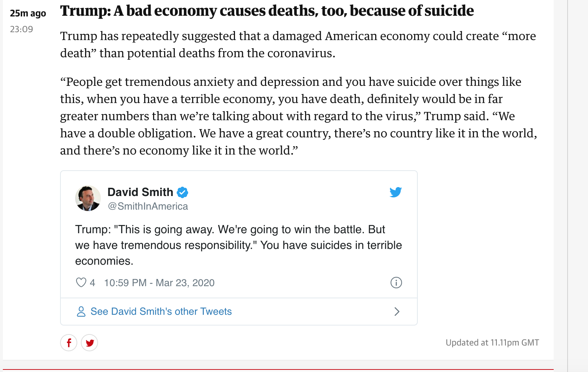This screenshot has width=588, height=372.
Task: Click the David Smith author name
Action: click(140, 192)
